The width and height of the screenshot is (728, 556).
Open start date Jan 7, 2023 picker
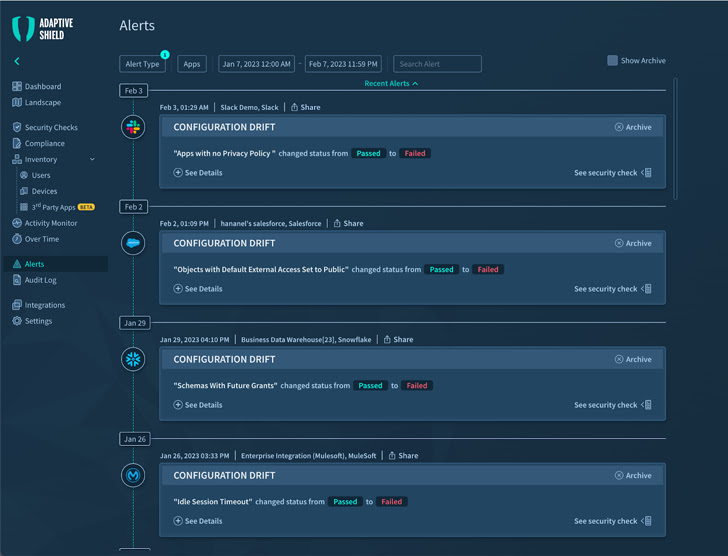pos(256,64)
